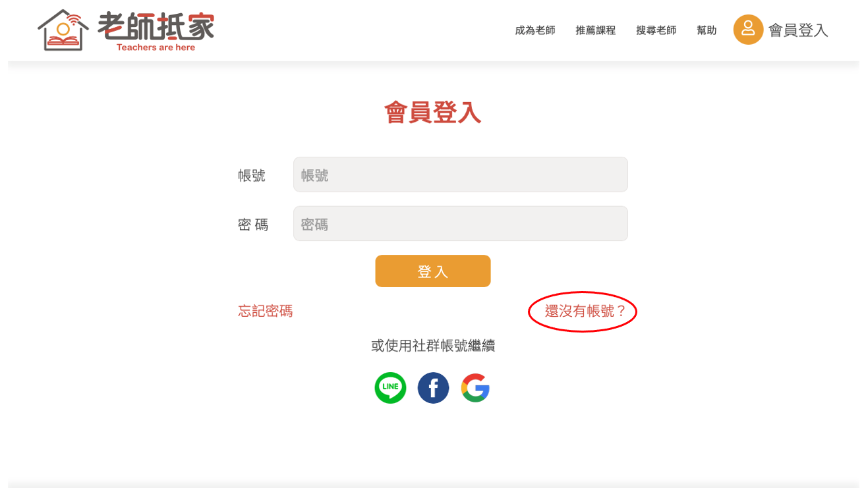
Task: Open the 幫助 help page
Action: pos(707,30)
